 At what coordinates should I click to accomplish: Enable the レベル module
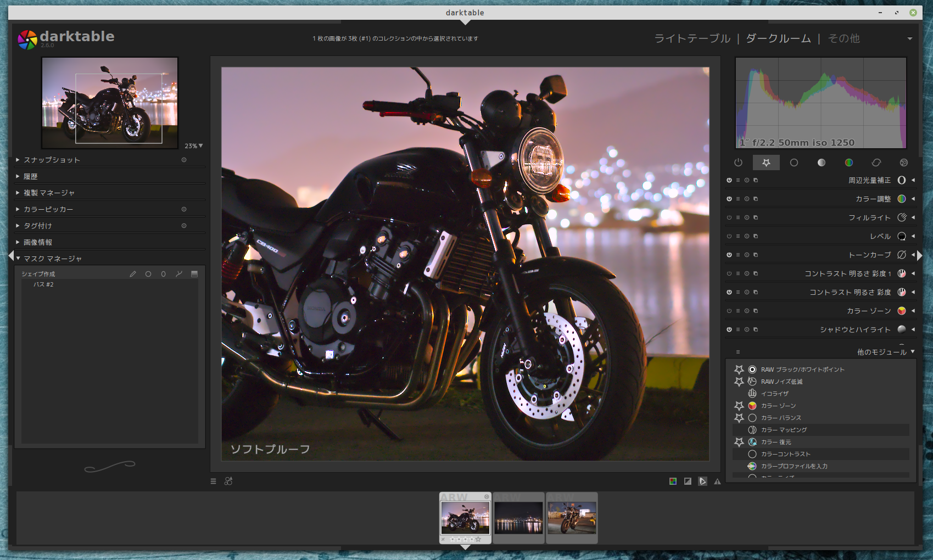tap(729, 236)
